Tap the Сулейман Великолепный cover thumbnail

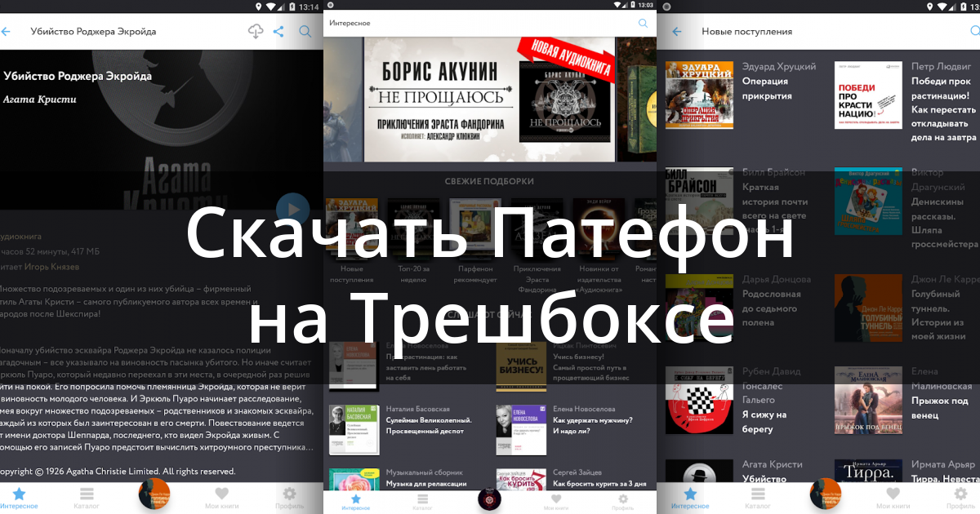click(x=354, y=430)
